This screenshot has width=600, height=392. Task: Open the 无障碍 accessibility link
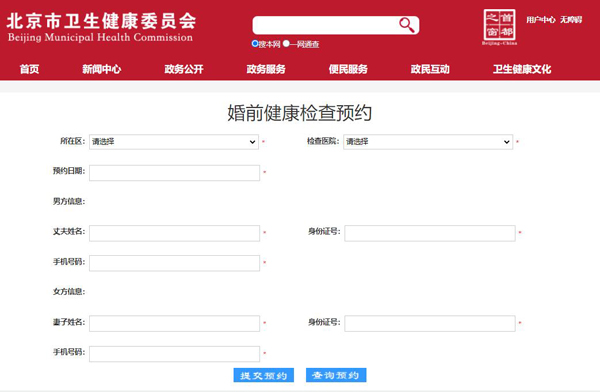[571, 20]
